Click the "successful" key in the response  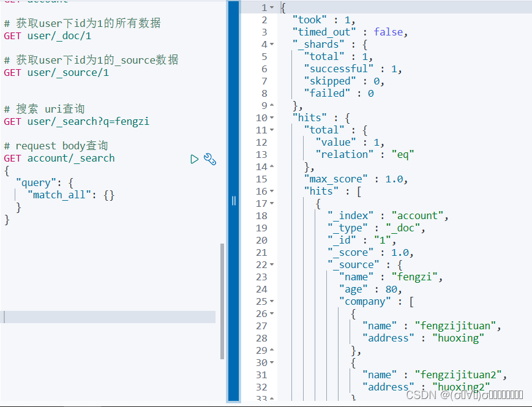click(x=339, y=69)
